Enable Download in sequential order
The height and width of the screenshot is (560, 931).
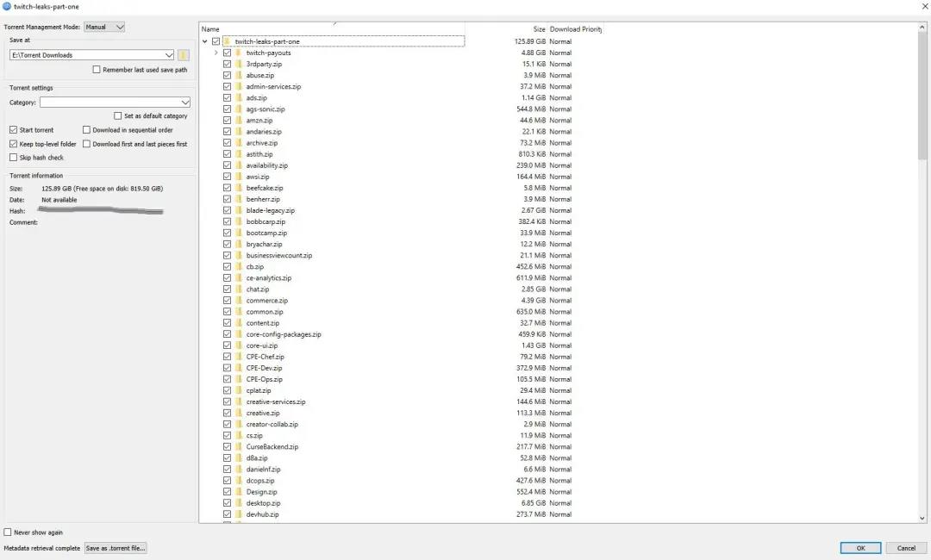click(87, 130)
